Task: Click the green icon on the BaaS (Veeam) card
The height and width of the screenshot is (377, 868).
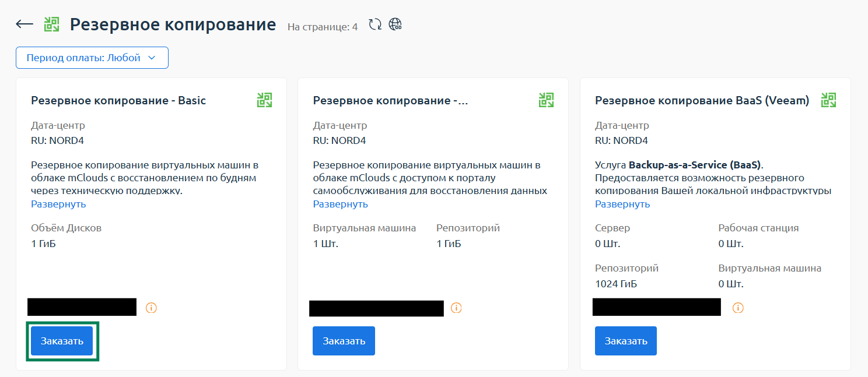Action: [828, 100]
